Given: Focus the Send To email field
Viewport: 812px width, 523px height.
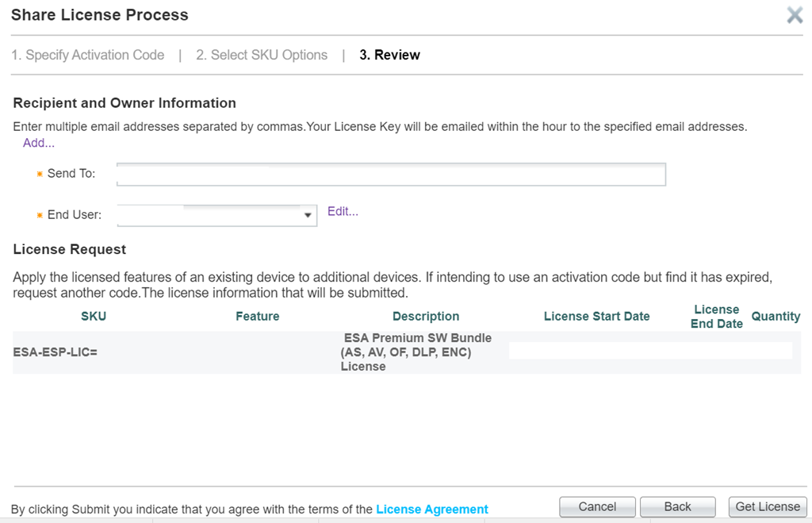Looking at the screenshot, I should tap(391, 174).
